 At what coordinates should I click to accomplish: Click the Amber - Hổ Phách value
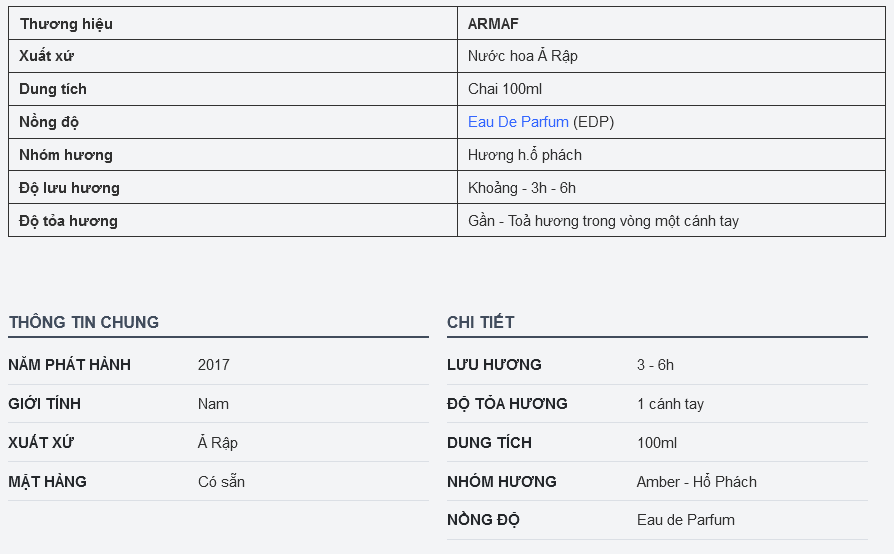click(697, 482)
